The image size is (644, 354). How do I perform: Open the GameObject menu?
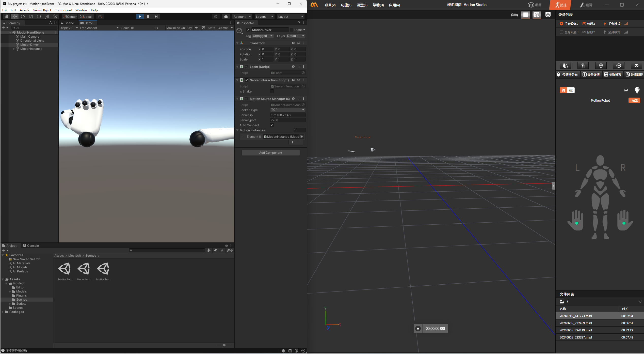[42, 10]
